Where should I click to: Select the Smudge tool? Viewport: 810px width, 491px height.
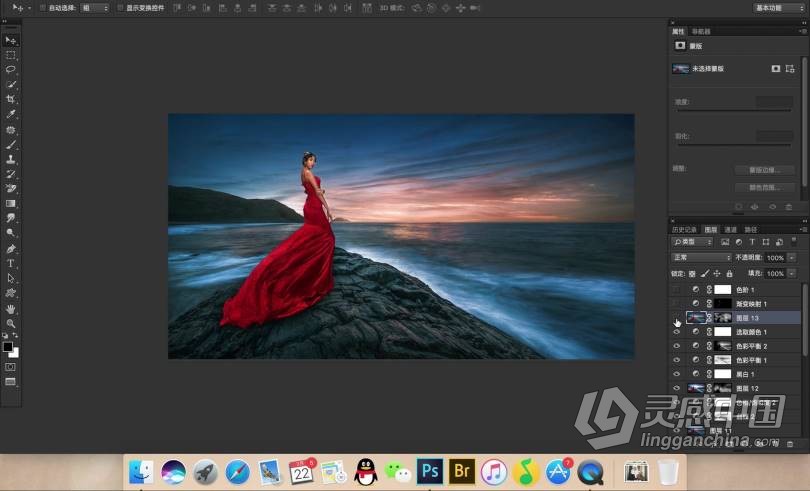[x=10, y=218]
